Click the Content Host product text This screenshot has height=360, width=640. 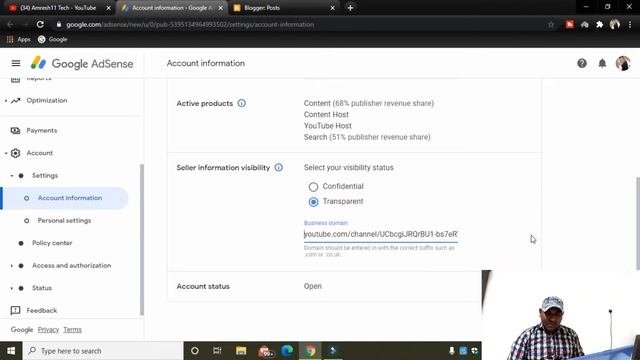click(x=326, y=115)
